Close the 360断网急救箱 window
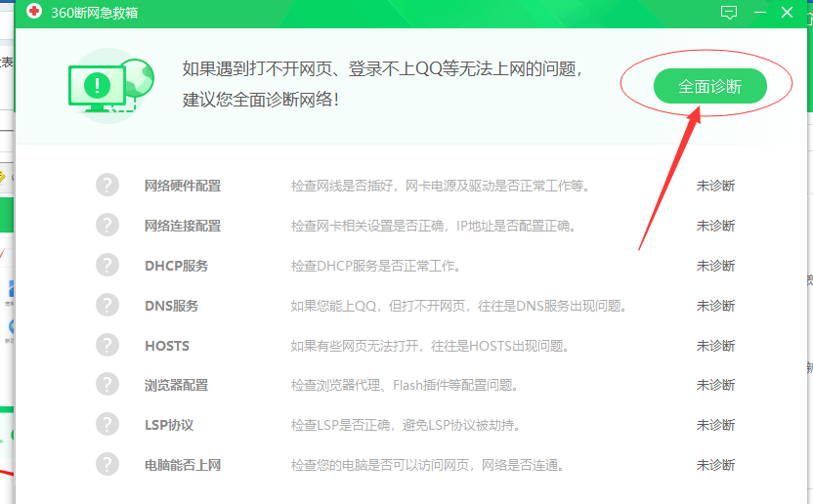 click(787, 12)
